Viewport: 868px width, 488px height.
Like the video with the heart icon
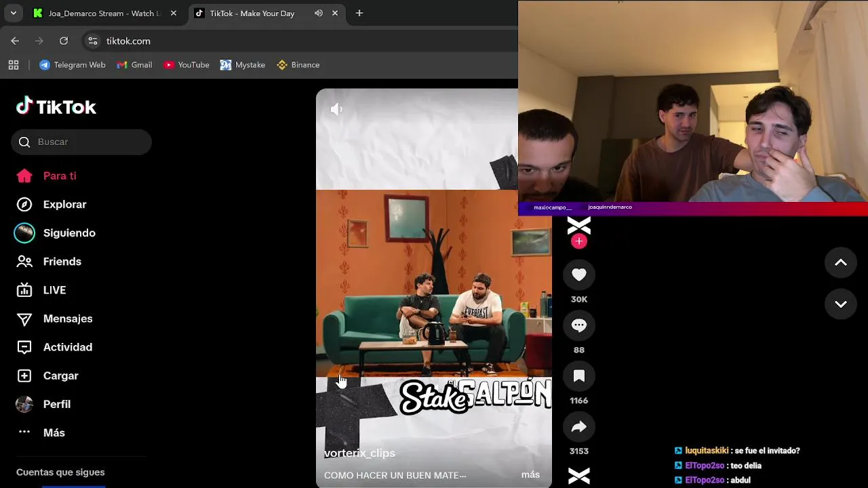pos(579,274)
